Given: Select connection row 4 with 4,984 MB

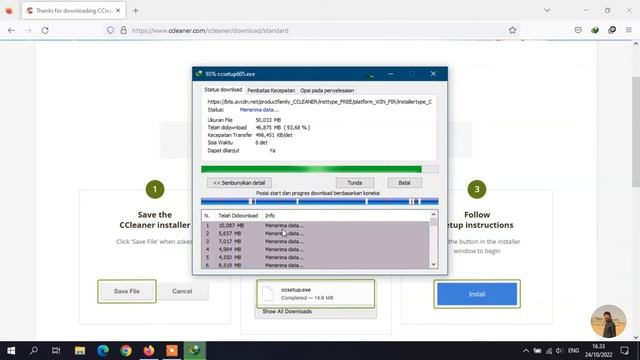Looking at the screenshot, I should click(x=315, y=249).
